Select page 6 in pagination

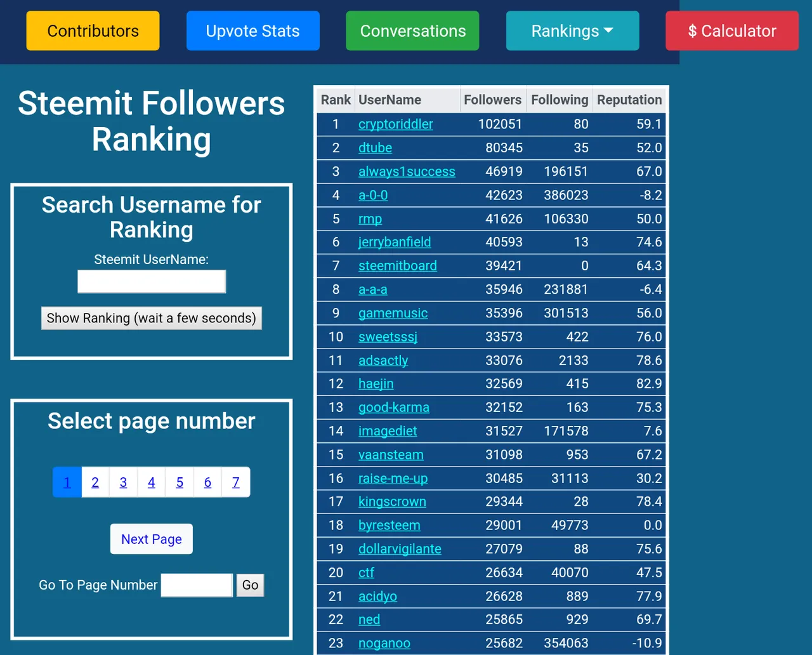pyautogui.click(x=207, y=482)
